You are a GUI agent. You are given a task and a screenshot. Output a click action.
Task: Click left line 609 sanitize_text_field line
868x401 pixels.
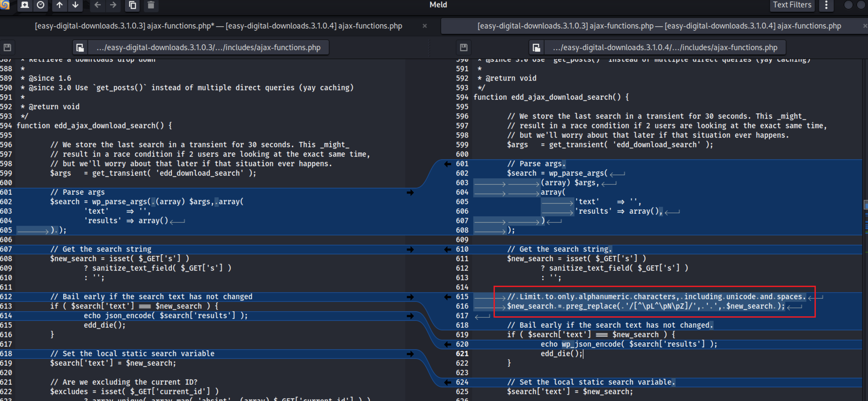click(x=158, y=268)
